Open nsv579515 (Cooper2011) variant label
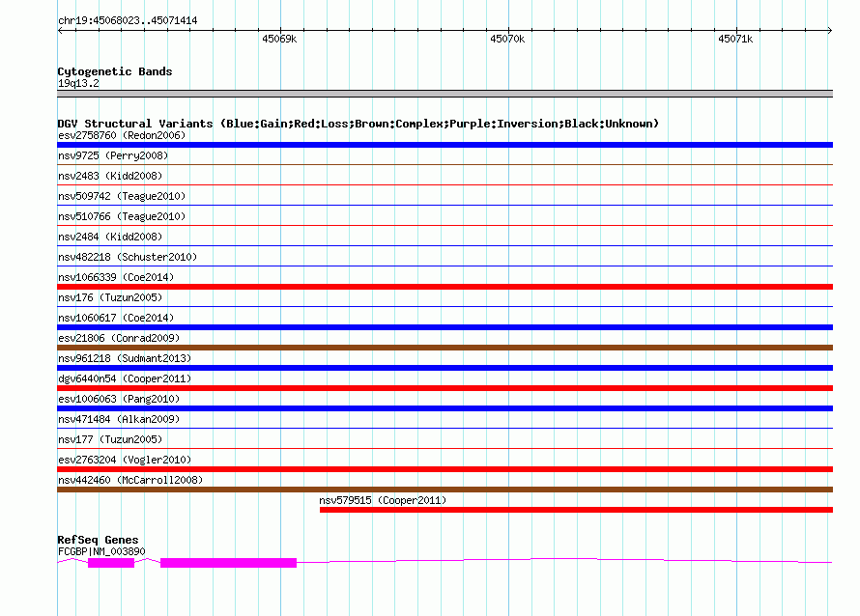Viewport: 860px width, 616px height. (383, 500)
